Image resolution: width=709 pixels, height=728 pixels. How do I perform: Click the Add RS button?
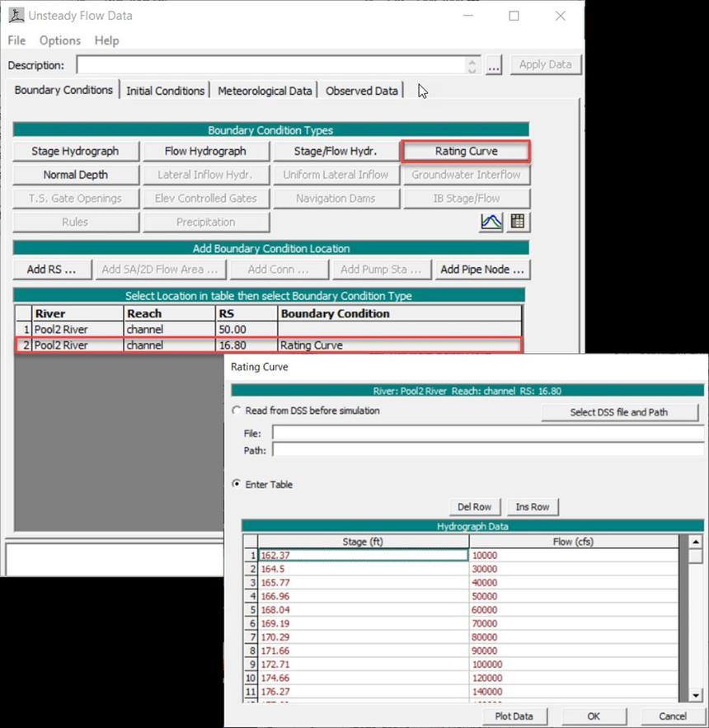[x=52, y=270]
